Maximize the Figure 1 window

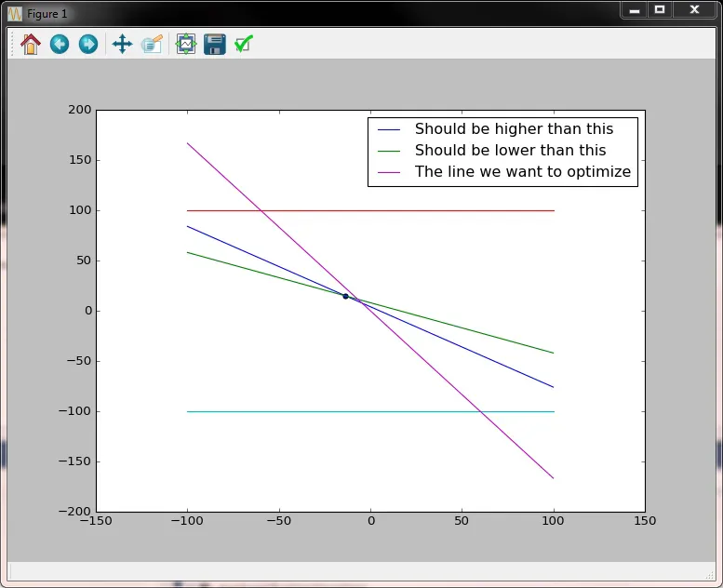(x=660, y=9)
